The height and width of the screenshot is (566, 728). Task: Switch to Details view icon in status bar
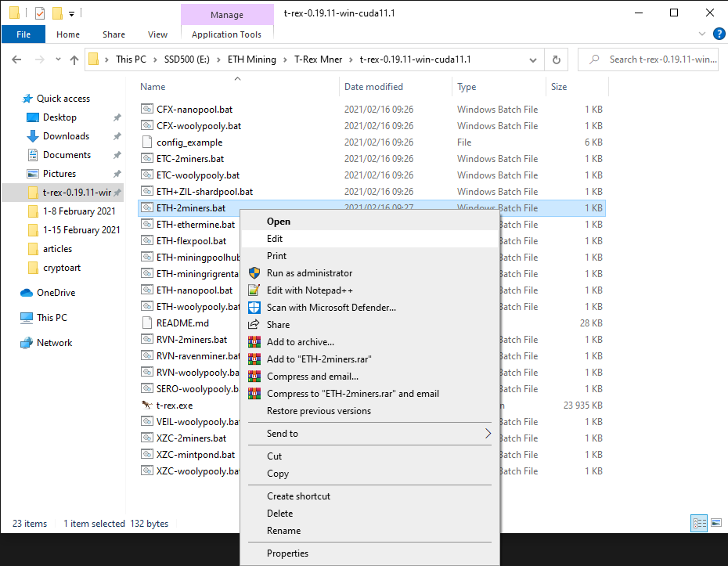[699, 523]
